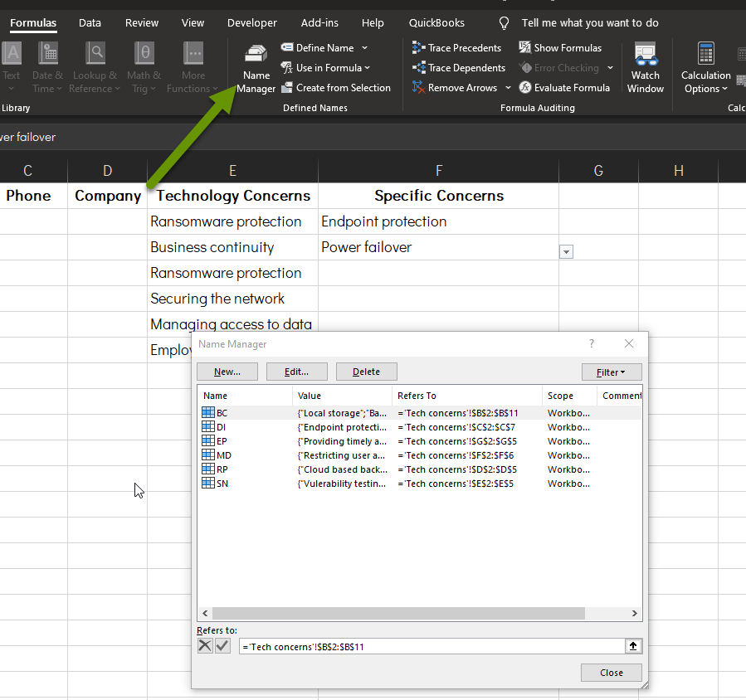Select the SN name in the list
The height and width of the screenshot is (700, 746).
(x=222, y=484)
